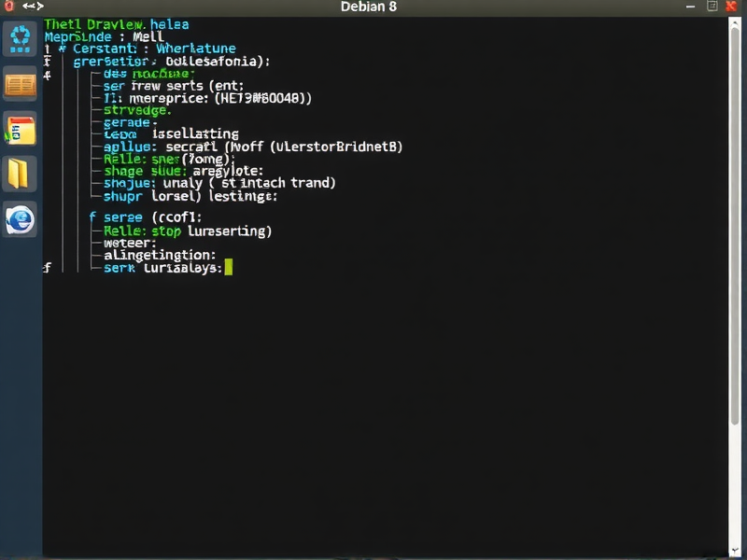Open the file window icon below the orange app

point(20,129)
